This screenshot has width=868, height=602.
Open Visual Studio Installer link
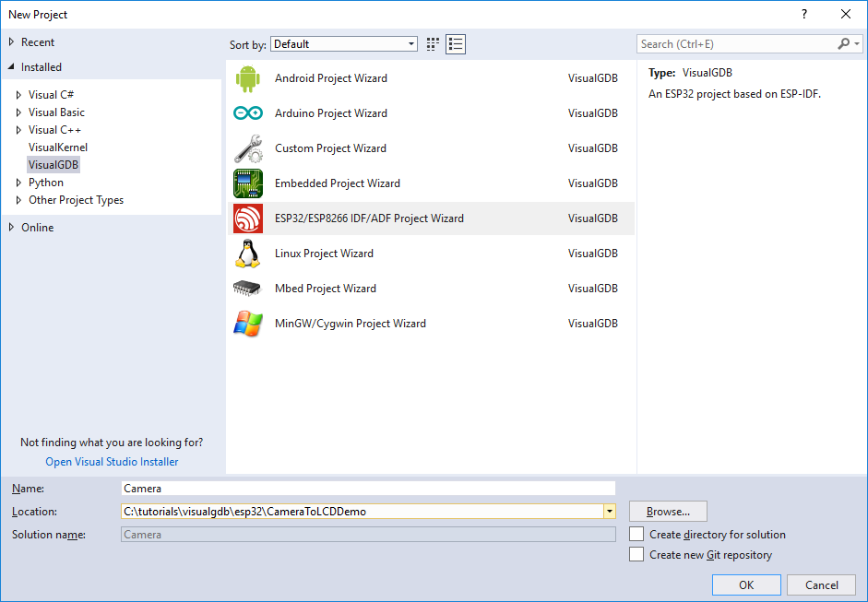(x=112, y=462)
